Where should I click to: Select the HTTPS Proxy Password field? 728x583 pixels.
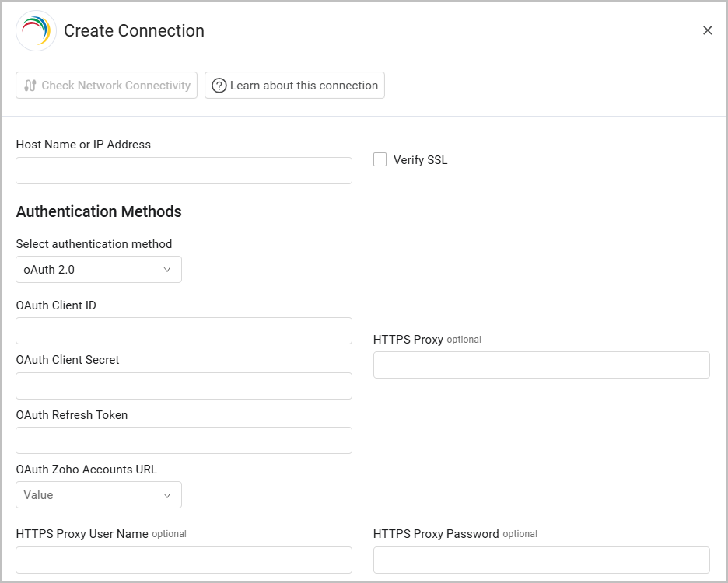[x=541, y=560]
